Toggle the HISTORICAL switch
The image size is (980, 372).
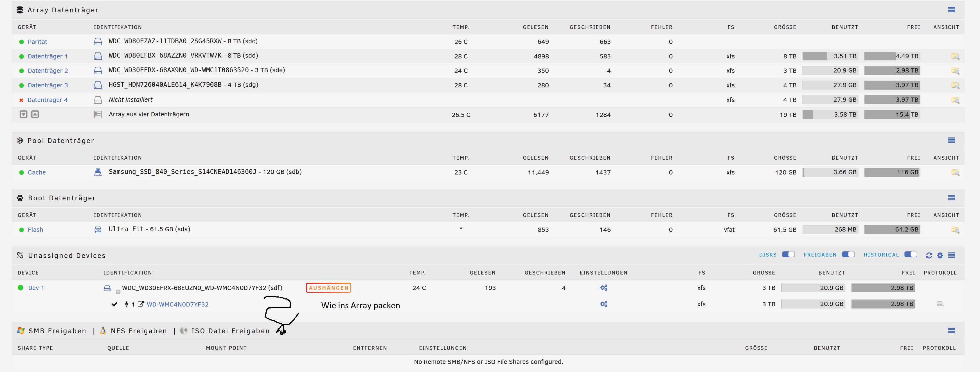(x=911, y=255)
